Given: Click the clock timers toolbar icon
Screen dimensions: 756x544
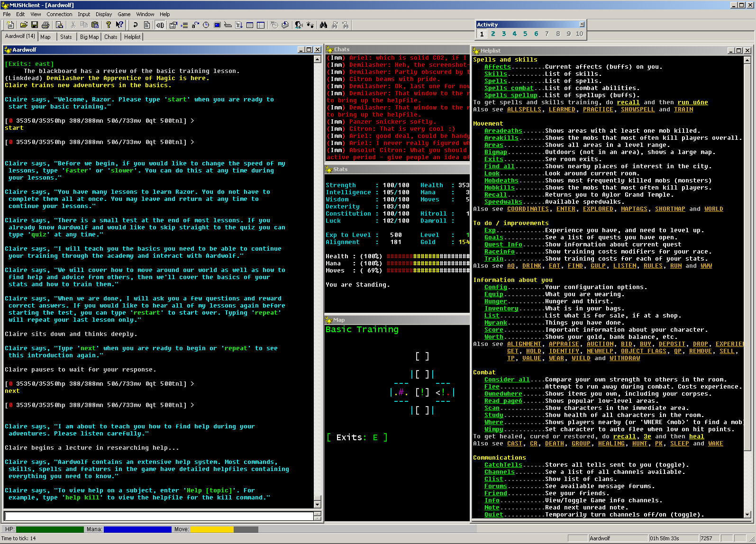Looking at the screenshot, I should click(206, 25).
